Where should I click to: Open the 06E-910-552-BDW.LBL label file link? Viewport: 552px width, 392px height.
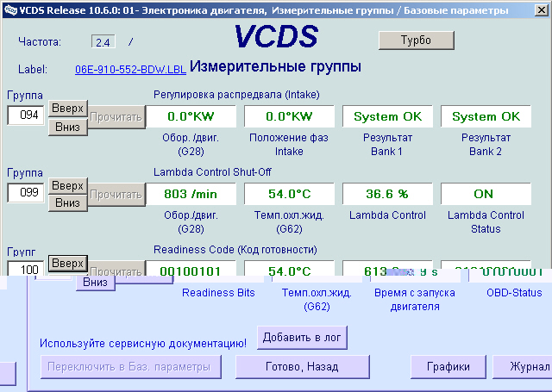tap(130, 70)
